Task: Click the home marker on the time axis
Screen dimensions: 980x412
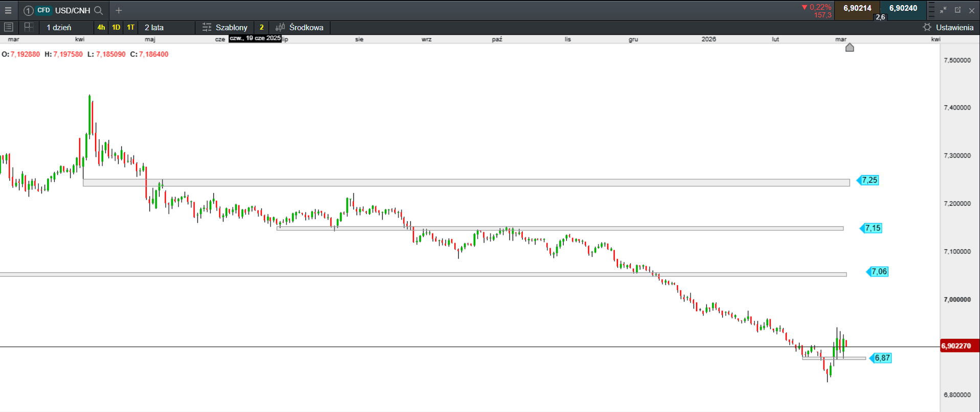Action: click(x=850, y=48)
